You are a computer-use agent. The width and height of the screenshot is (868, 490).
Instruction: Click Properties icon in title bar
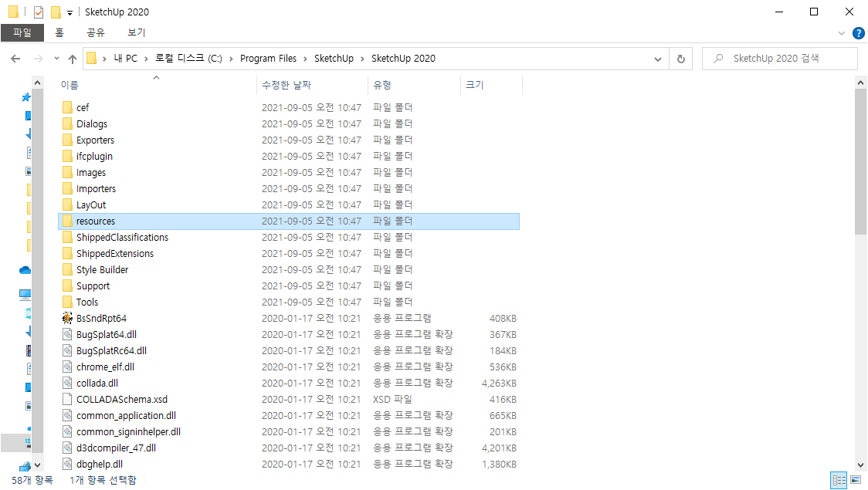38,12
